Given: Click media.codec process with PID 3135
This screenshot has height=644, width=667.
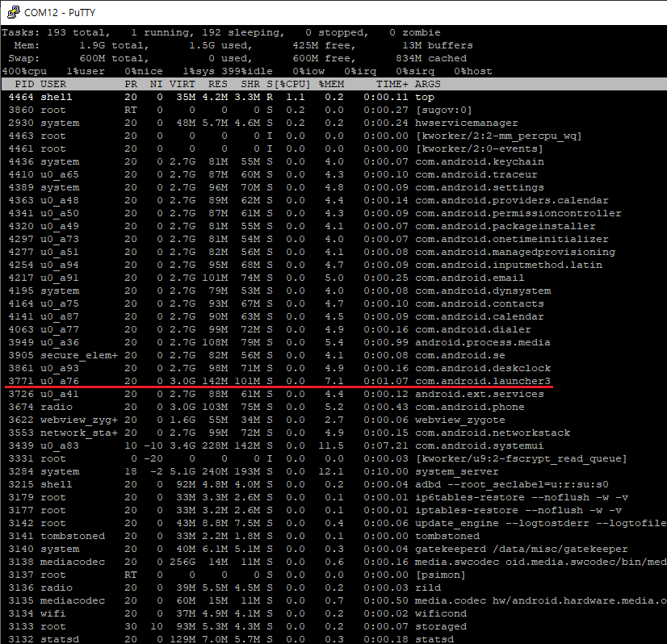Looking at the screenshot, I should (x=541, y=600).
